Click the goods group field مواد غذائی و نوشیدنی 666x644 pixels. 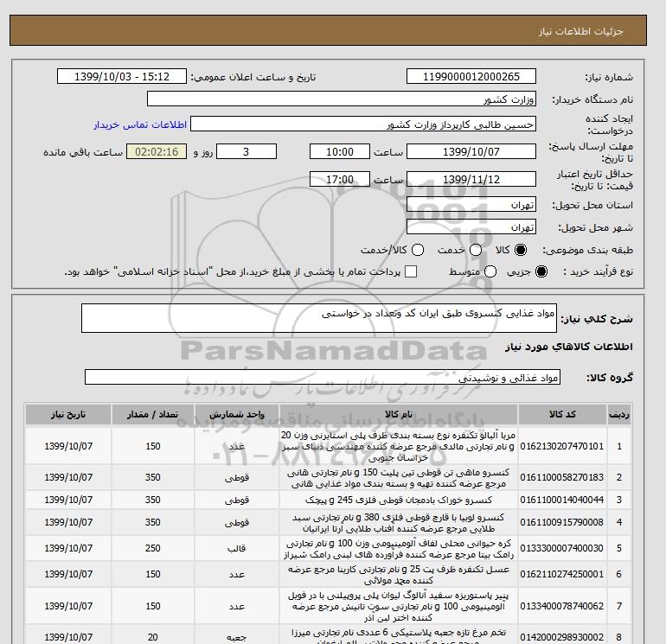[323, 377]
